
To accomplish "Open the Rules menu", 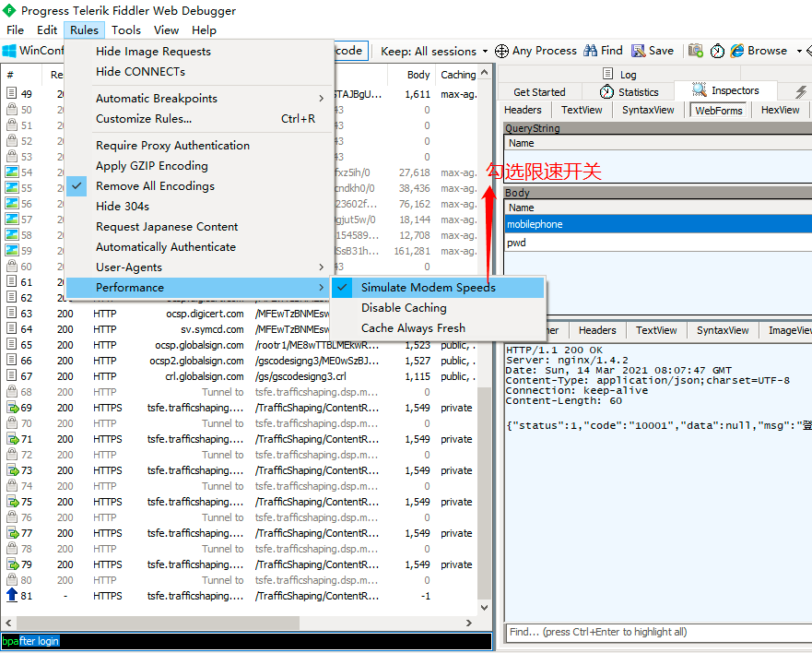I will 85,30.
